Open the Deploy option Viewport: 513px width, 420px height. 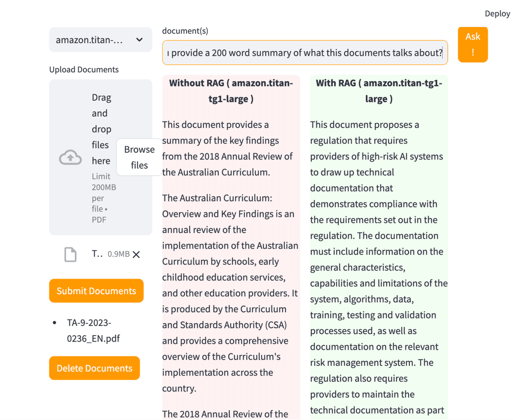[497, 13]
